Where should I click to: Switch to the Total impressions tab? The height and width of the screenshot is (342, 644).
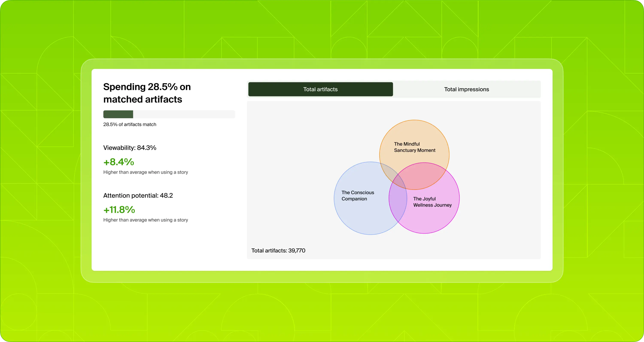[x=466, y=89]
